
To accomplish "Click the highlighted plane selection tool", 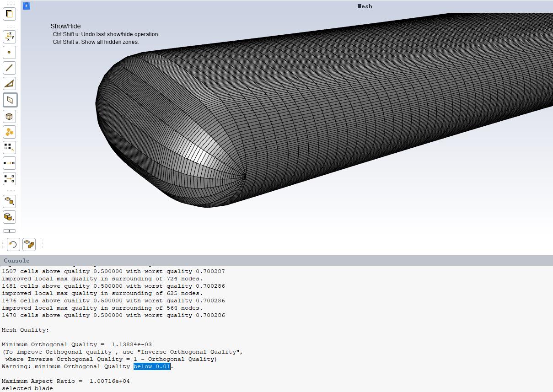I will click(9, 100).
